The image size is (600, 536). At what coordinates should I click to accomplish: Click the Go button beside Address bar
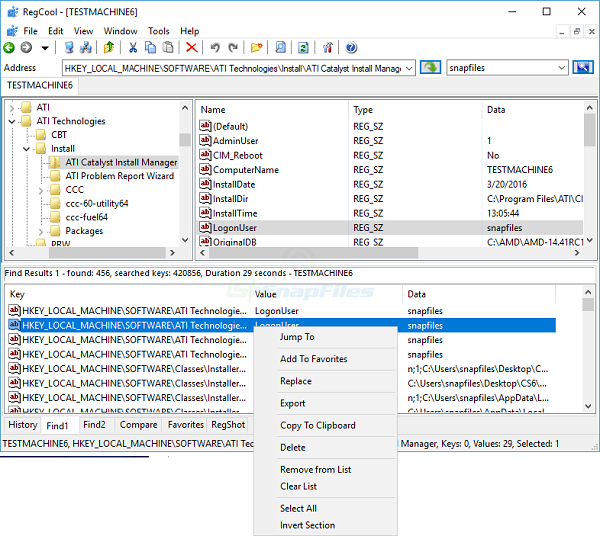[429, 68]
